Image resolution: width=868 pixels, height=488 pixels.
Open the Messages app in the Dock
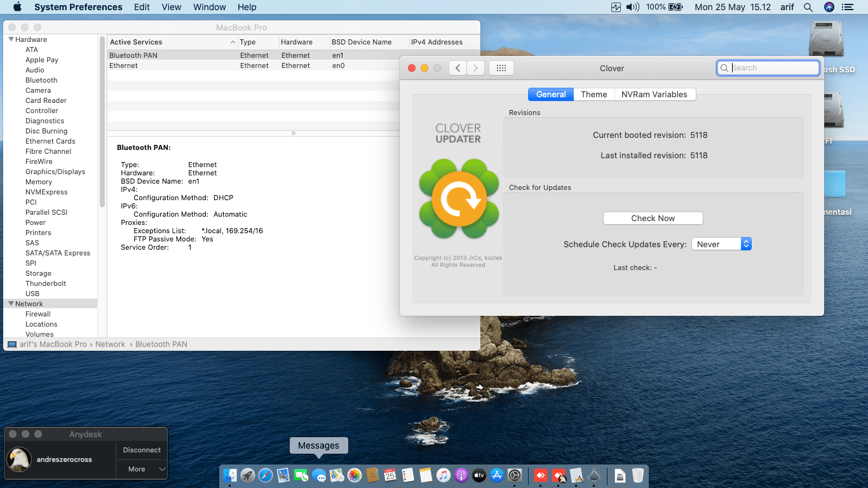(319, 475)
